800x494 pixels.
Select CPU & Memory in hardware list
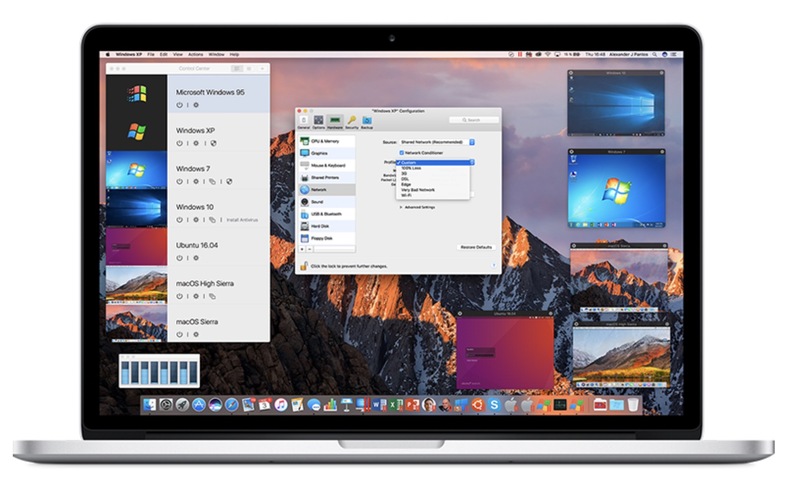(327, 141)
